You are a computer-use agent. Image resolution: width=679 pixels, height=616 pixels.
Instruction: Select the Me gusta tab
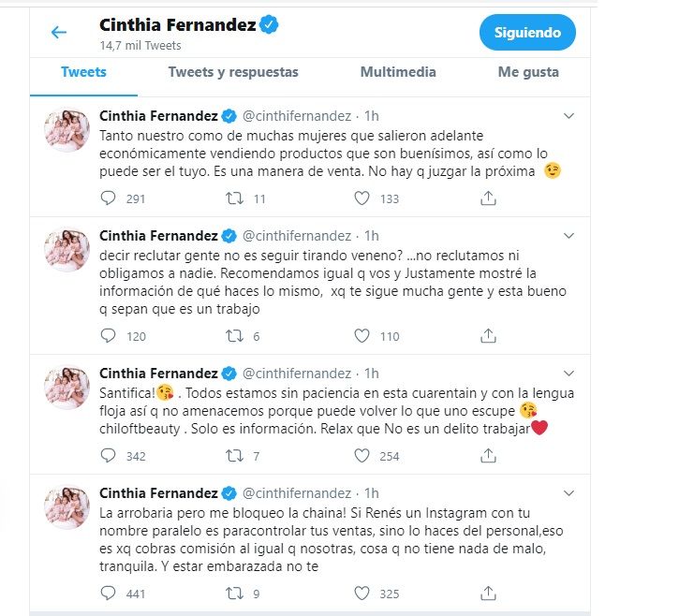[x=528, y=72]
